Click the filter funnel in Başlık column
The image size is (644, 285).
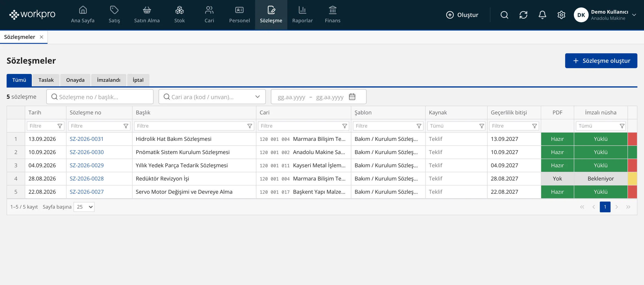pos(250,126)
